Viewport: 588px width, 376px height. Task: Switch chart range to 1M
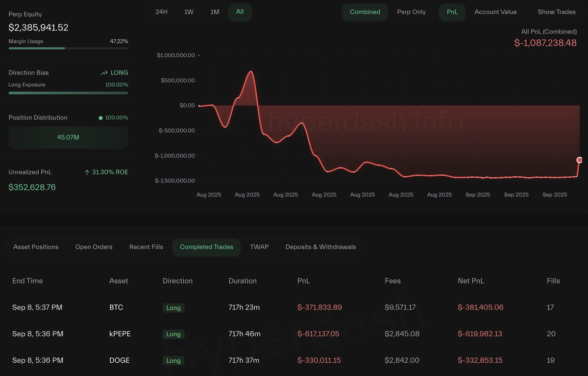[215, 12]
